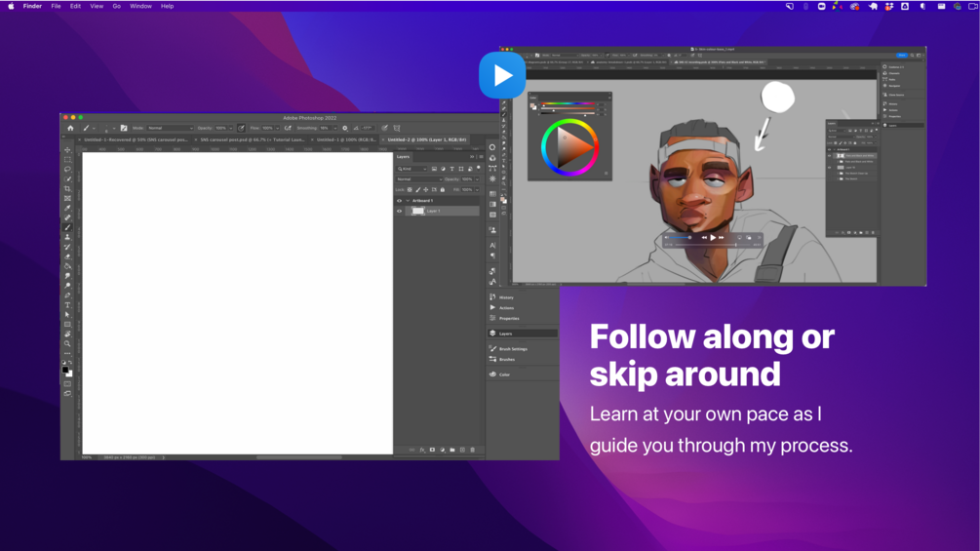The height and width of the screenshot is (551, 980).
Task: Click the Home icon in options bar
Action: tap(70, 128)
